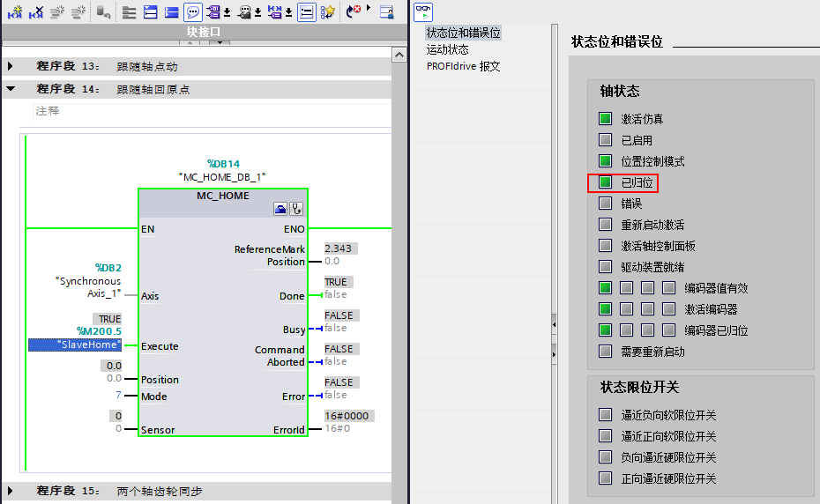
Task: Click the Insert row toolbar icon
Action: tap(57, 12)
